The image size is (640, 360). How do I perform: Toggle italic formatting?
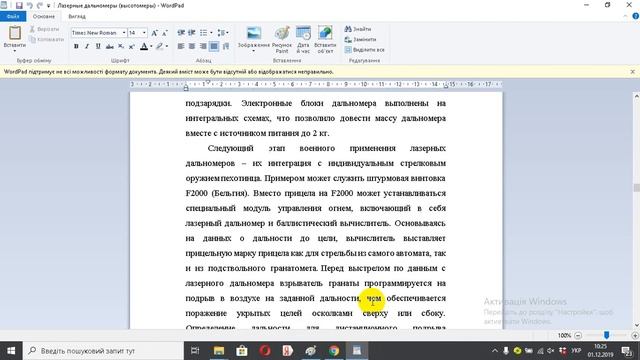tap(87, 47)
